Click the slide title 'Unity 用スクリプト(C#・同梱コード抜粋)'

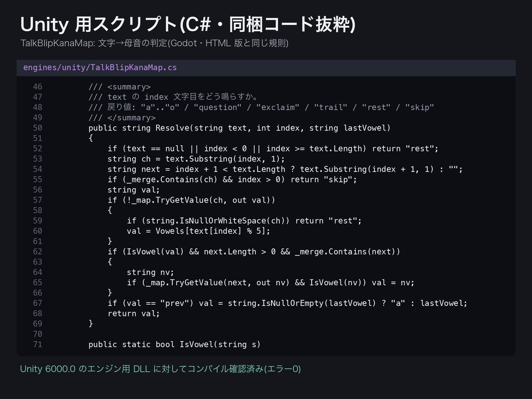tap(188, 24)
